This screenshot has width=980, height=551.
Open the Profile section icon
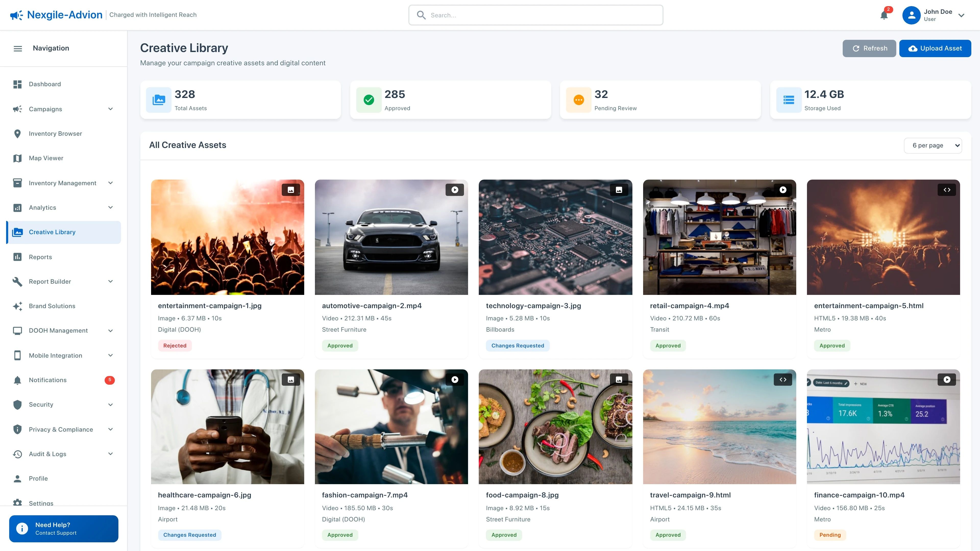pos(18,478)
